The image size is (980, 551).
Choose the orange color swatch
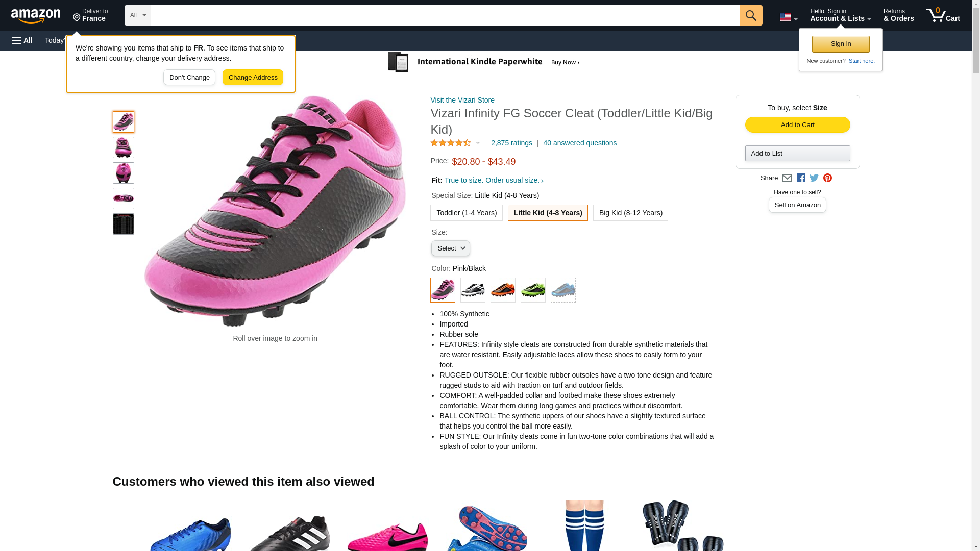[502, 290]
